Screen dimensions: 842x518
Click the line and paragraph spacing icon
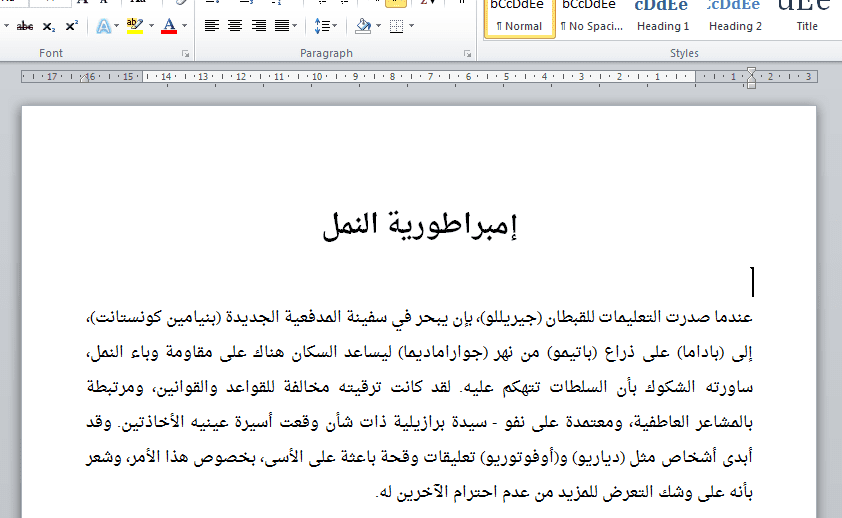322,26
